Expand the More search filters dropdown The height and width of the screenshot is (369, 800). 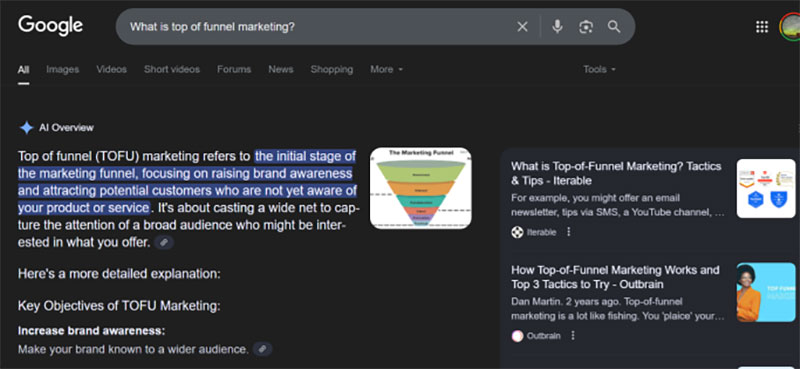(387, 69)
